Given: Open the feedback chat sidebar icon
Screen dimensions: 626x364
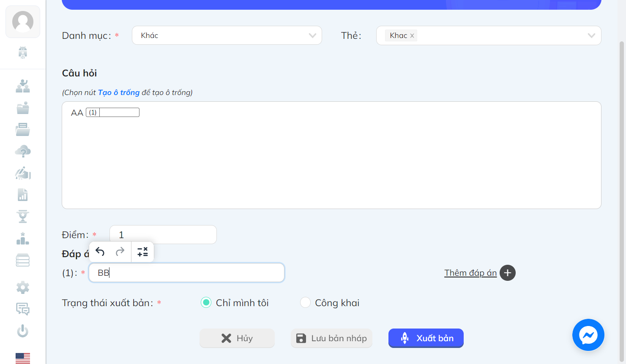Looking at the screenshot, I should pyautogui.click(x=23, y=309).
